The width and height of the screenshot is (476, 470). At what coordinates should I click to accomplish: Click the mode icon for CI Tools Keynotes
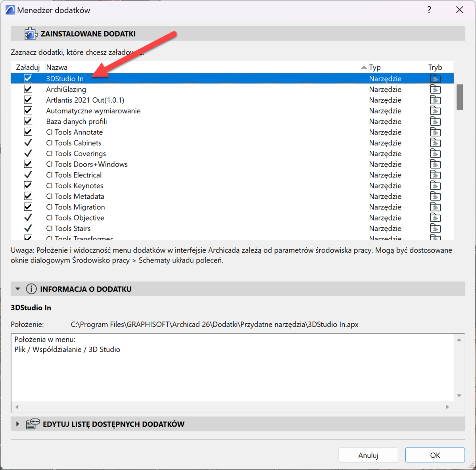tap(435, 186)
